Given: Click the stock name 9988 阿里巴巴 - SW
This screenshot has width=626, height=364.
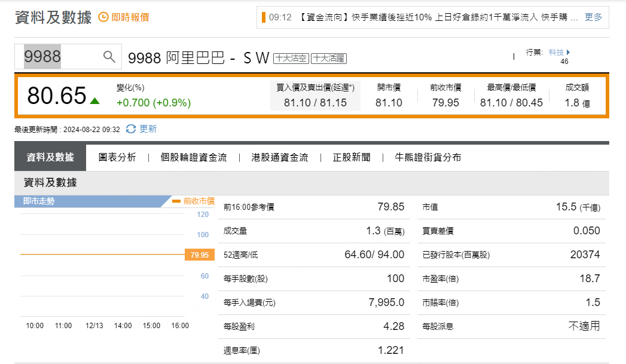Looking at the screenshot, I should coord(199,58).
